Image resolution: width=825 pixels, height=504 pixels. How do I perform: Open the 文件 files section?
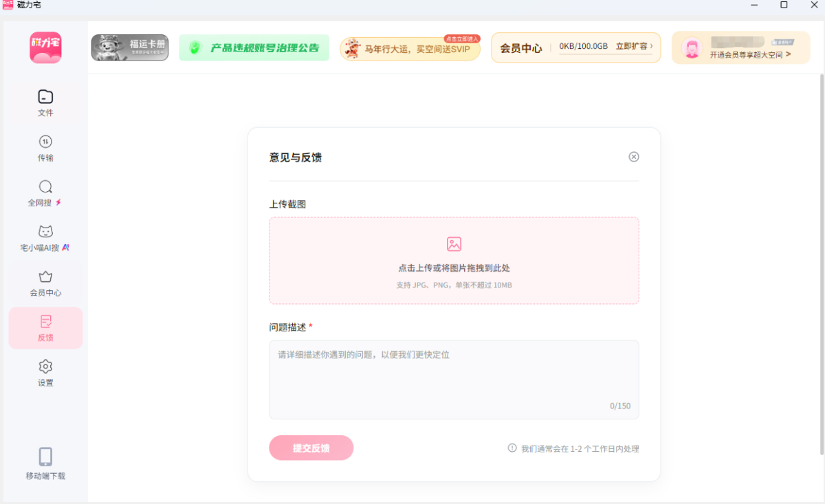pos(45,103)
